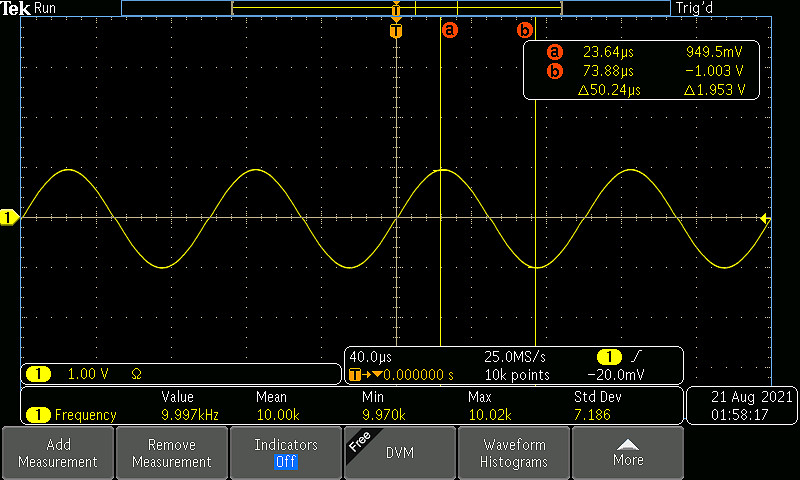Click the trigger source channel 1 badge
Screen dimensions: 800x480
click(x=609, y=357)
